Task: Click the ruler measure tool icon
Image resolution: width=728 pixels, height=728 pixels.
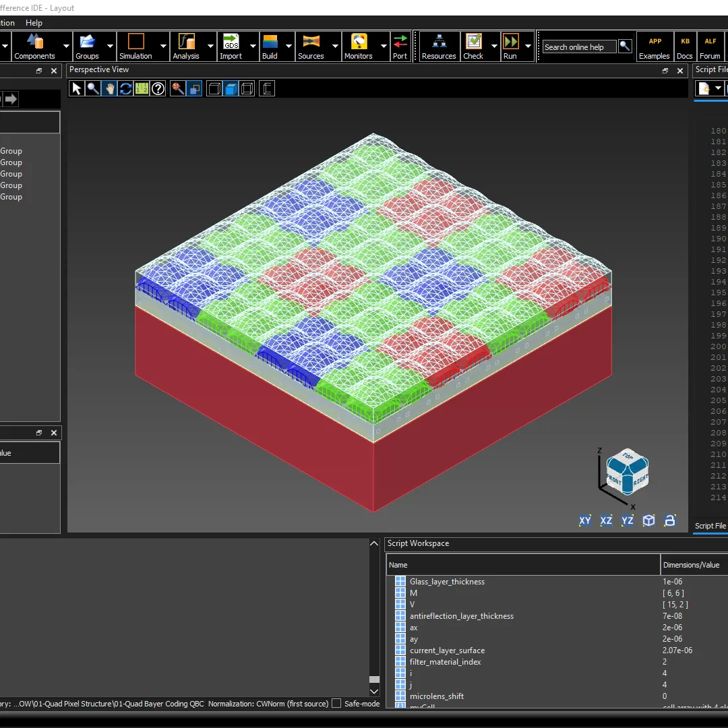Action: coord(142,89)
